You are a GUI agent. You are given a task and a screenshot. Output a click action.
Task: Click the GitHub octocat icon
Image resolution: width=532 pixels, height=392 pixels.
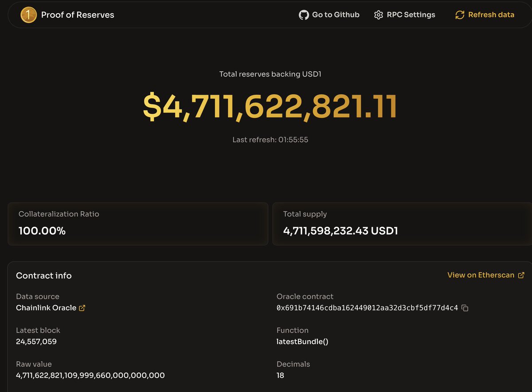pyautogui.click(x=304, y=15)
